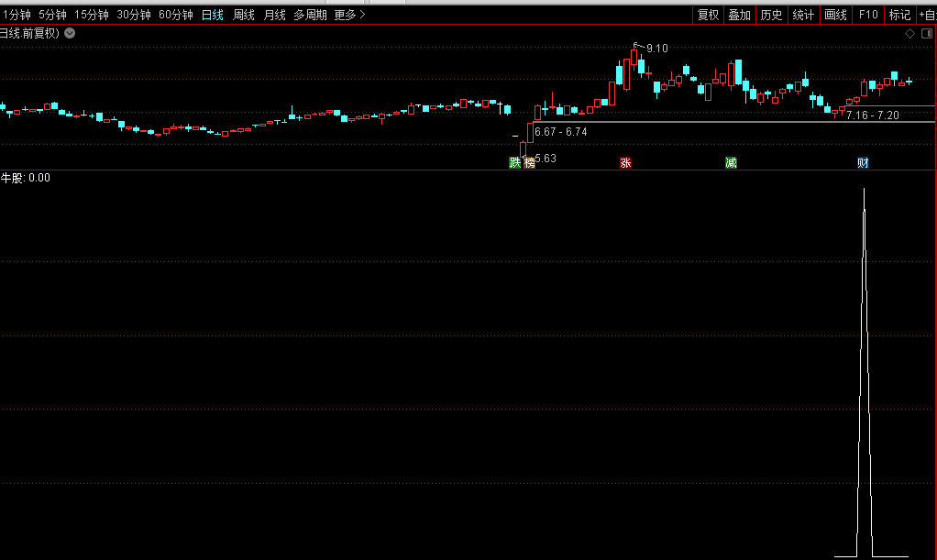Click the diamond icon above the chart
The image size is (937, 560).
(909, 33)
